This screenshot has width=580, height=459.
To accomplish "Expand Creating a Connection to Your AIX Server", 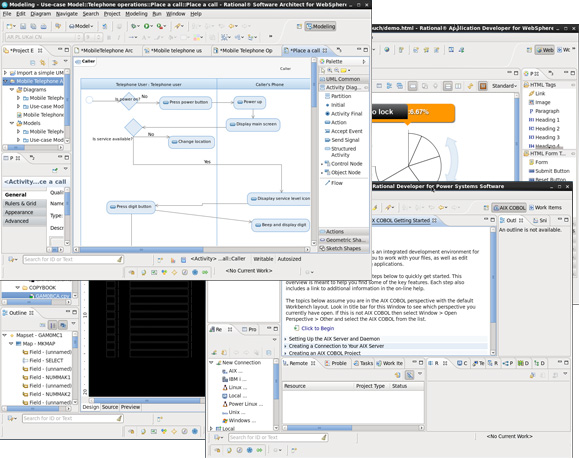I will [x=285, y=347].
